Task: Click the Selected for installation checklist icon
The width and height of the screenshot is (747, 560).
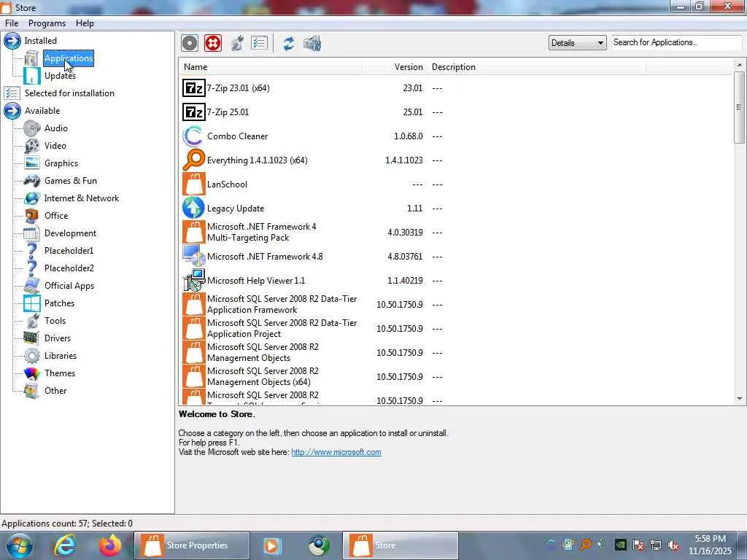Action: coord(12,93)
